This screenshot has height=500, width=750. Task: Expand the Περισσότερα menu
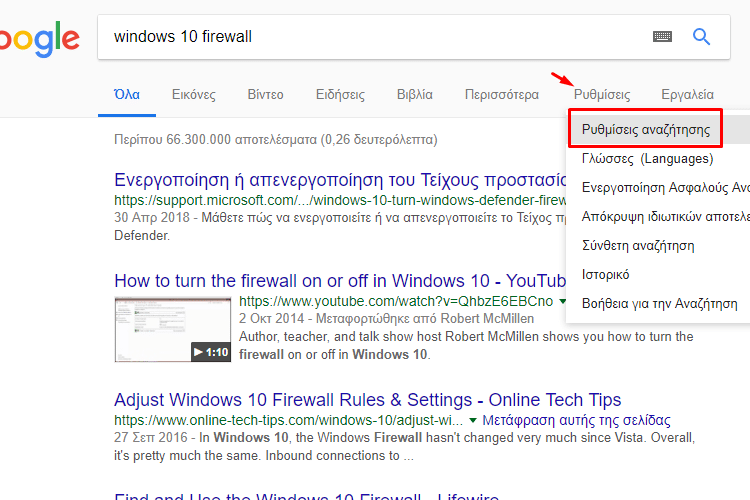(502, 94)
